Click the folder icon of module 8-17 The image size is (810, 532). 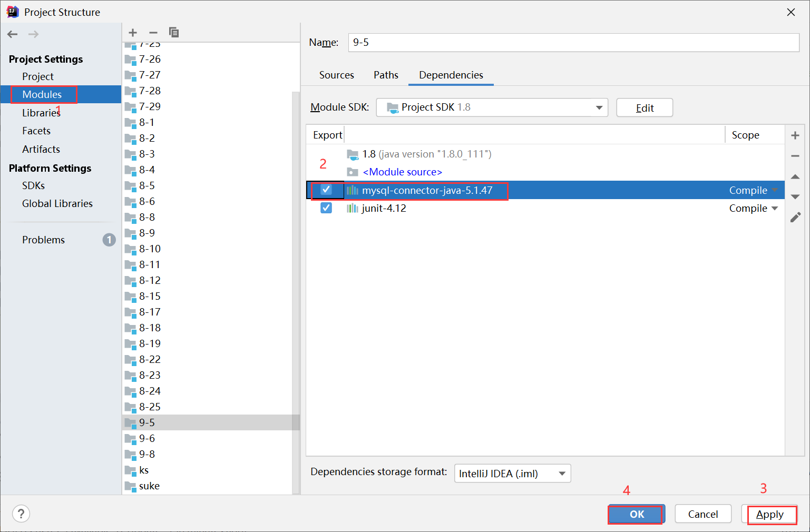point(130,312)
